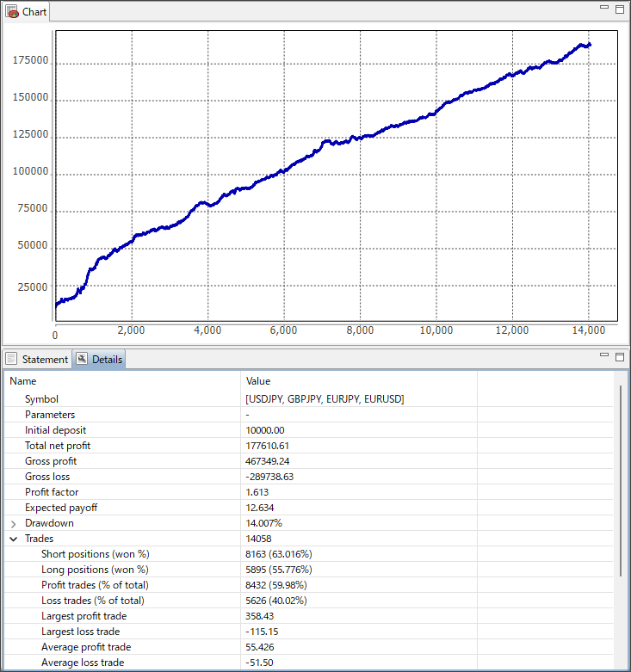Select the Gross profit row

click(x=309, y=461)
